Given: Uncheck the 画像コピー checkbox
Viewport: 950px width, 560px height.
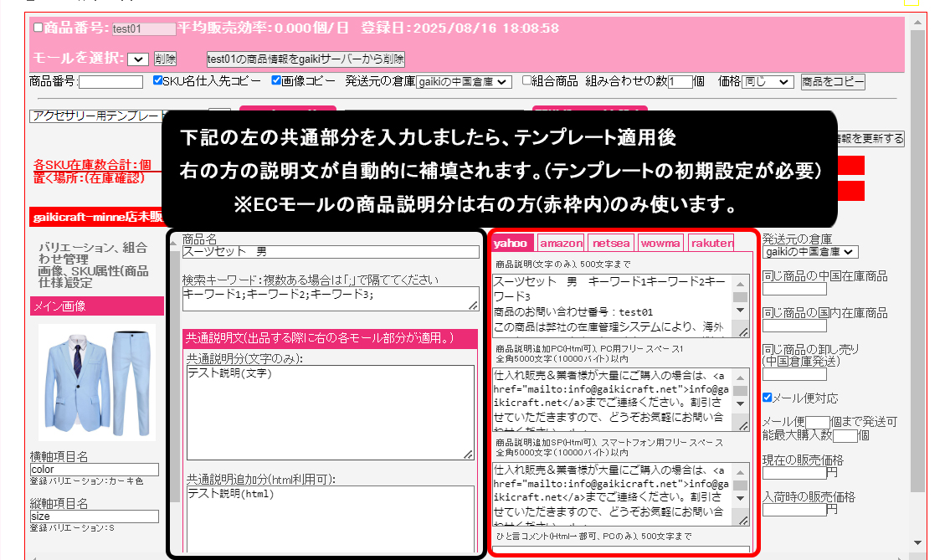Looking at the screenshot, I should (x=277, y=81).
